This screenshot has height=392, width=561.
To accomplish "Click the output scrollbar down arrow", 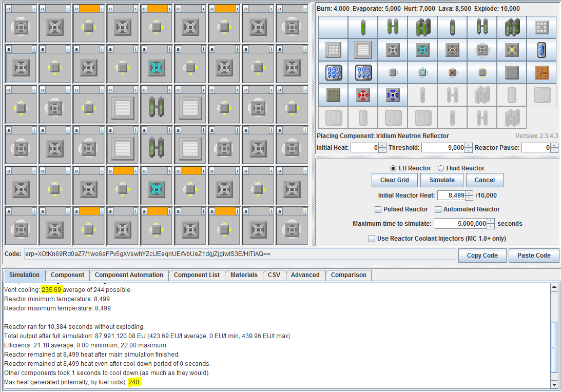I will [x=554, y=385].
